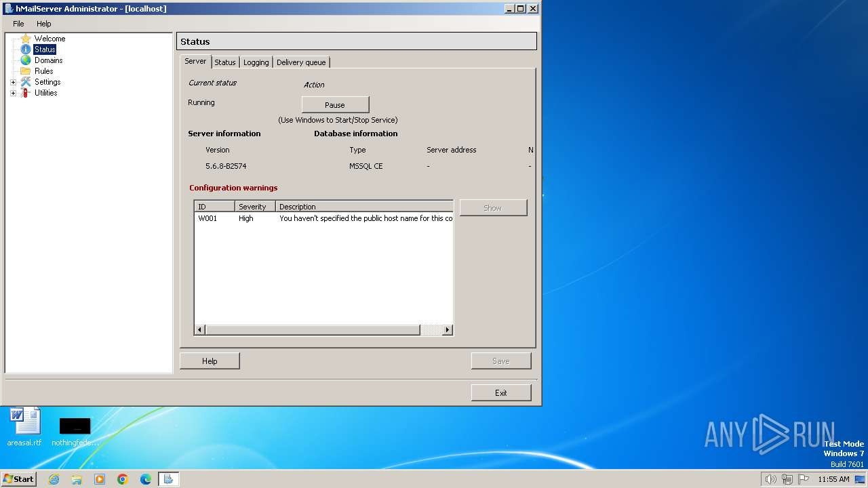
Task: Click warnings list right scroll arrow
Action: [447, 330]
